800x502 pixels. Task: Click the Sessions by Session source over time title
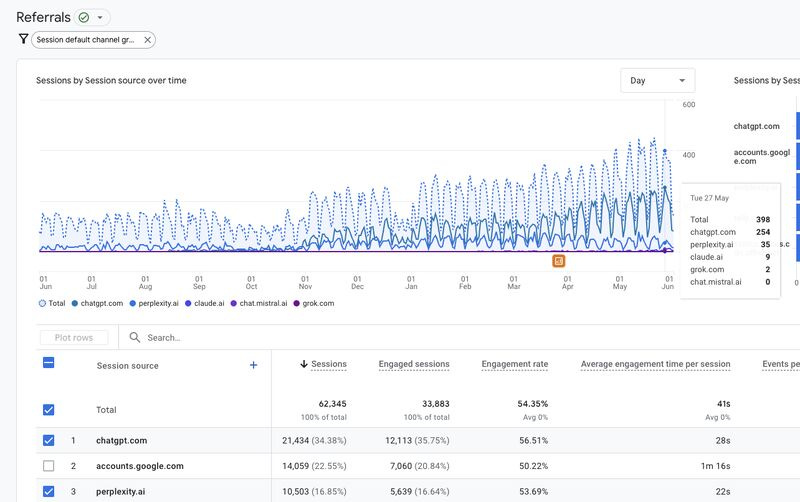pos(111,80)
